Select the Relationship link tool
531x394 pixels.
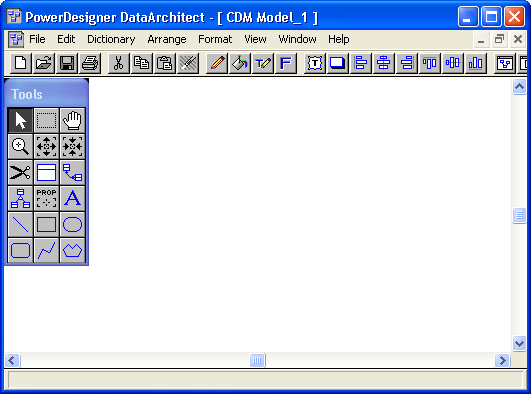click(x=72, y=172)
